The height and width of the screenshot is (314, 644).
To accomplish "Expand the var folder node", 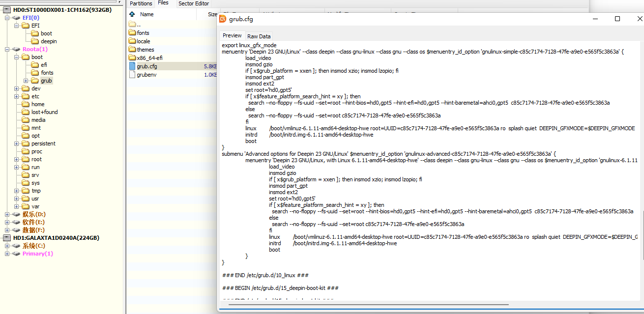I will 16,206.
